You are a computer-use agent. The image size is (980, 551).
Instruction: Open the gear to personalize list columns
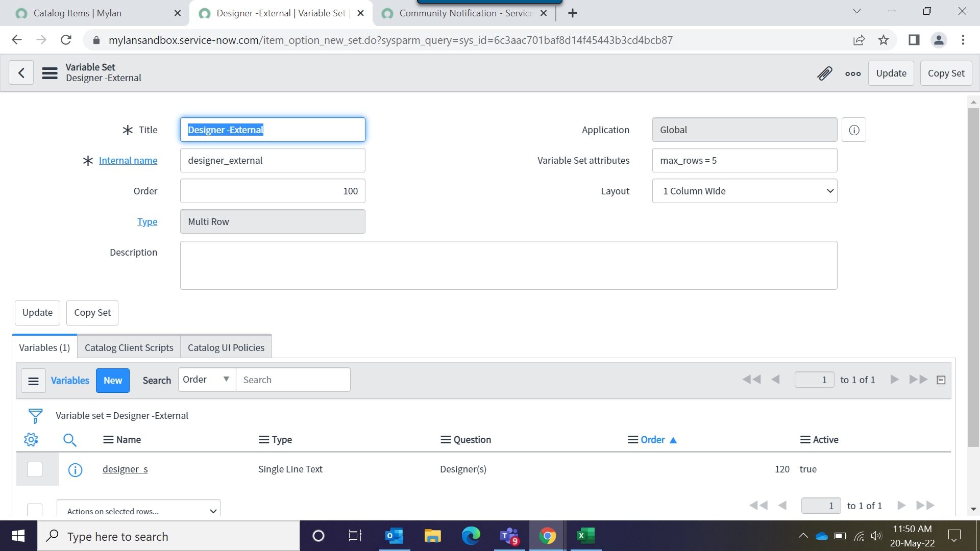(31, 439)
